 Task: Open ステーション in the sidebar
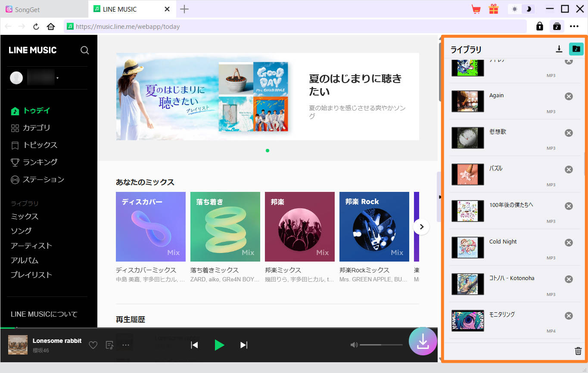click(x=37, y=179)
